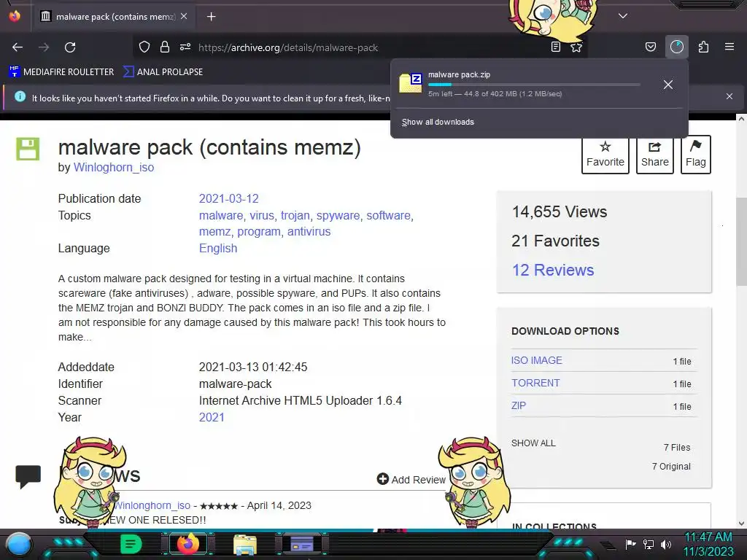The image size is (747, 560).
Task: Click the Firefox logo at tab bar start
Action: [15, 16]
